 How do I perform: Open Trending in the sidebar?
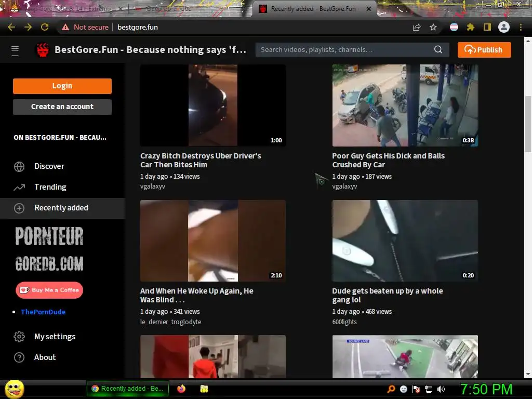[62, 187]
